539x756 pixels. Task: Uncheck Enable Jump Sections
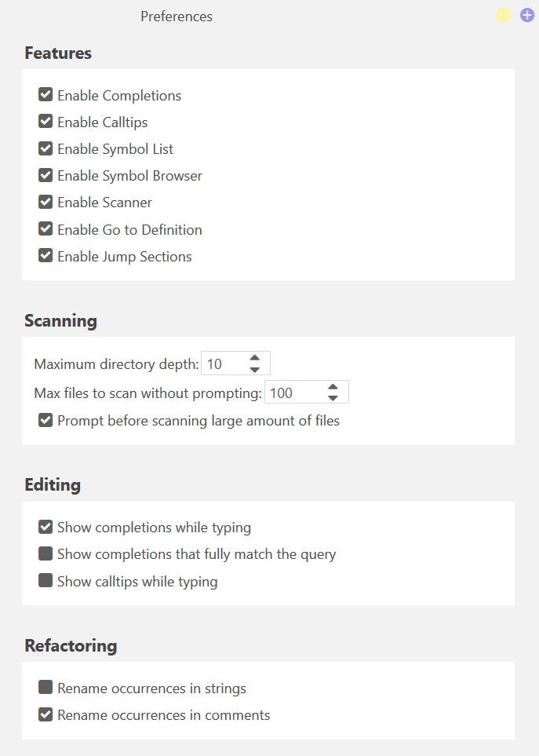click(x=46, y=255)
